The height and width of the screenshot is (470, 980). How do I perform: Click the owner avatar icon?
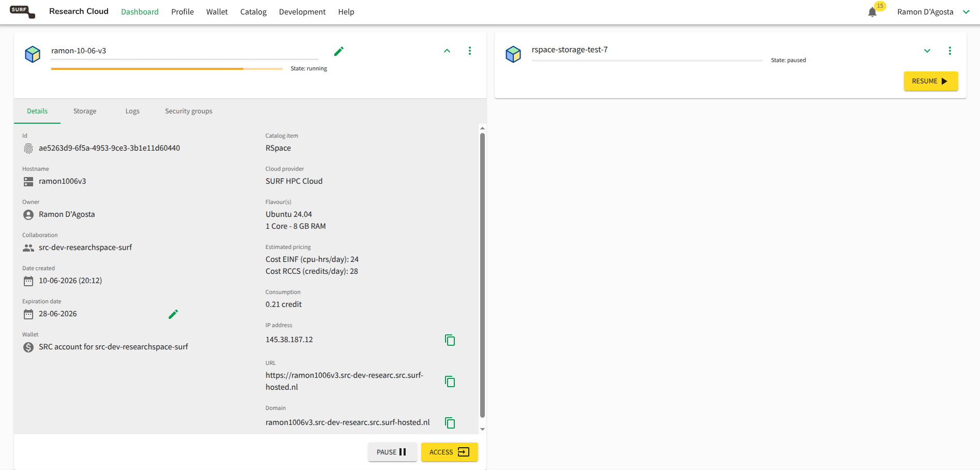point(28,215)
